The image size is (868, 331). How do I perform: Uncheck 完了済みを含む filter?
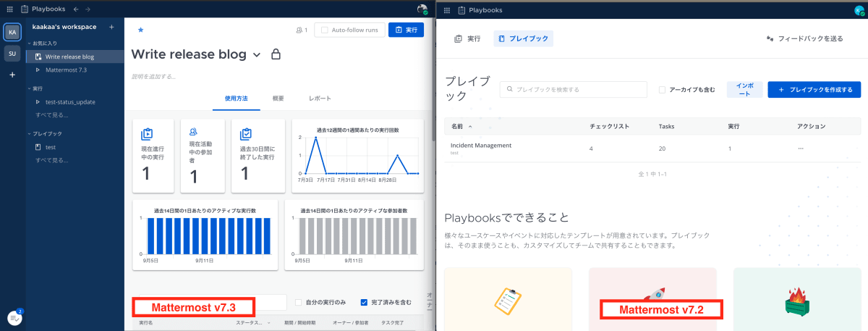364,302
